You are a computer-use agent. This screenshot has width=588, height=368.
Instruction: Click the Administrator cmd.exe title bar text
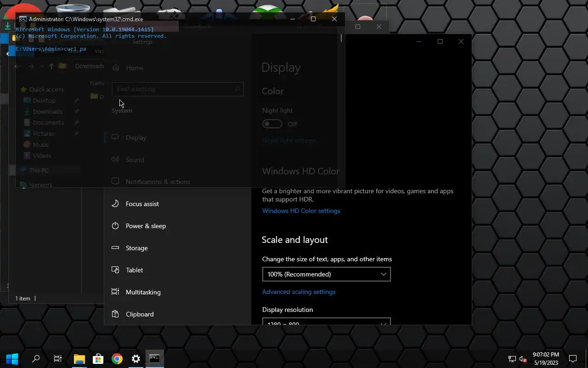(x=86, y=19)
